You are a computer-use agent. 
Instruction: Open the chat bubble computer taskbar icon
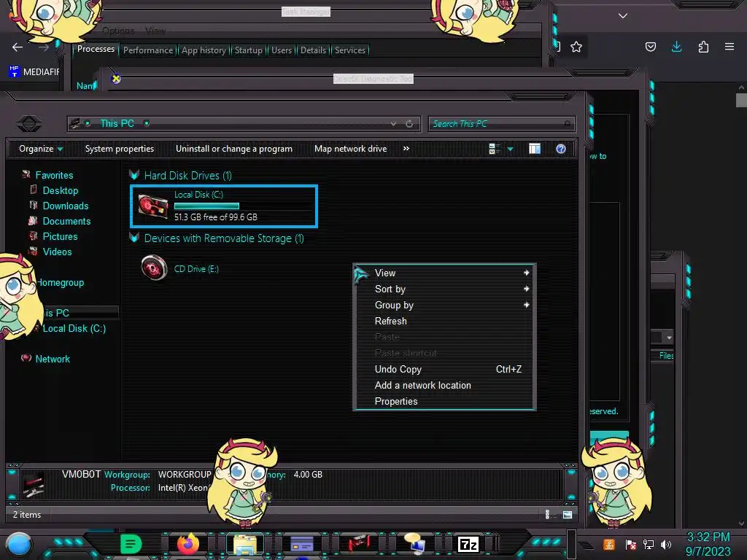[x=414, y=544]
